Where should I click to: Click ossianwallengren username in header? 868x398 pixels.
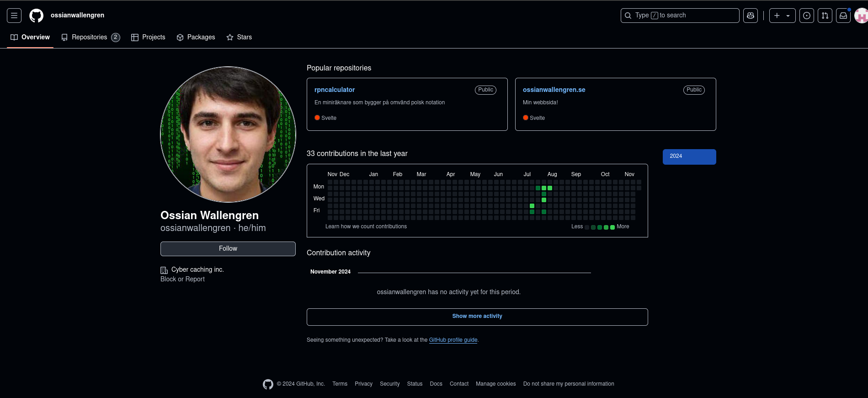click(77, 15)
